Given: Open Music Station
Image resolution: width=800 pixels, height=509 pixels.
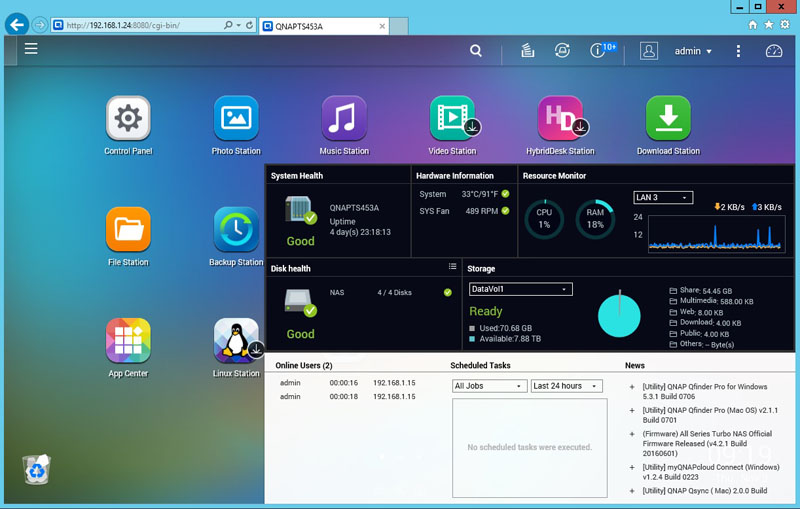Looking at the screenshot, I should 344,119.
